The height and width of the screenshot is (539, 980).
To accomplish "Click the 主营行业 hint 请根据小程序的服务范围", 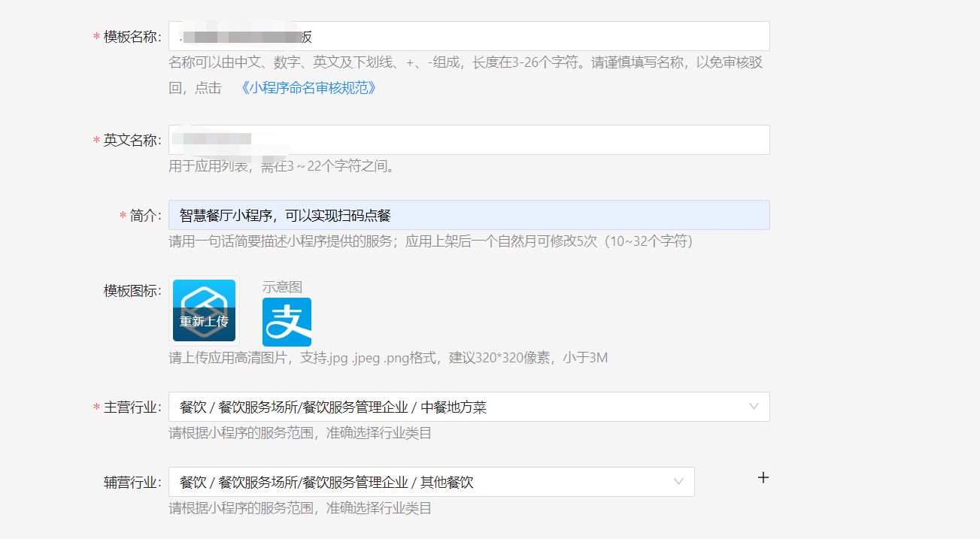I will 300,433.
